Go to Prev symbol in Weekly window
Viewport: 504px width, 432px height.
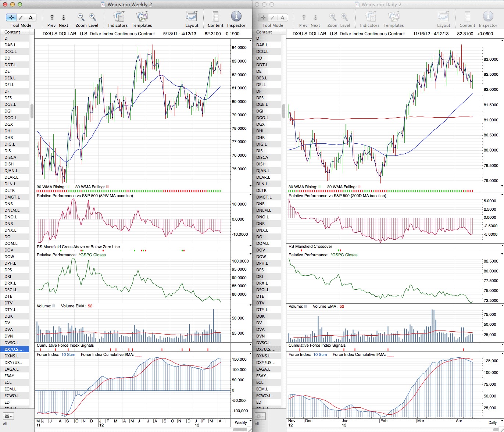pos(52,17)
